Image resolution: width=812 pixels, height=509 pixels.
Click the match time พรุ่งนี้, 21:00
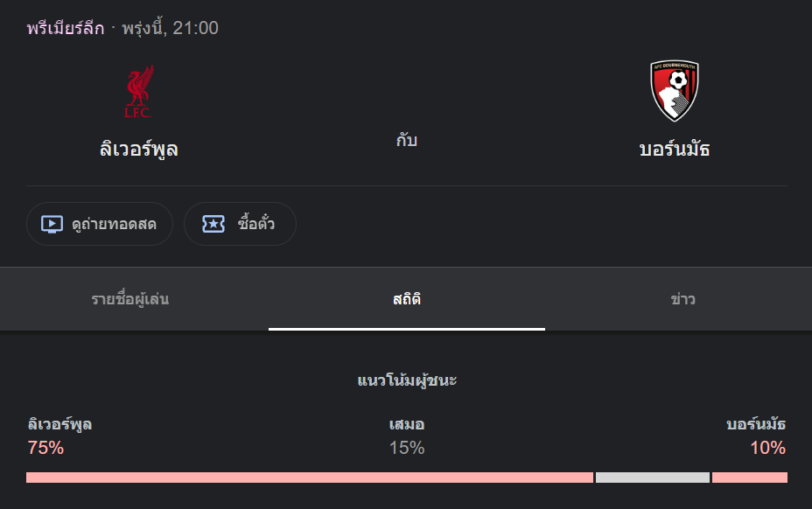pyautogui.click(x=171, y=27)
